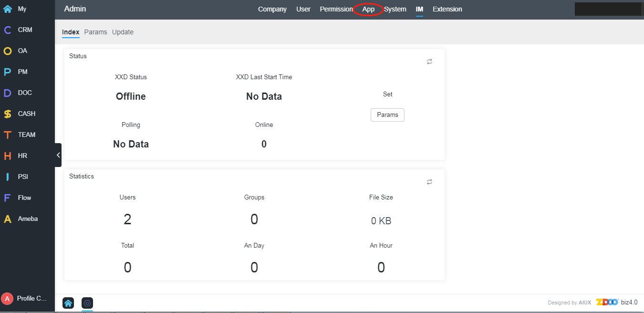644x313 pixels.
Task: Open the IM menu
Action: point(419,9)
